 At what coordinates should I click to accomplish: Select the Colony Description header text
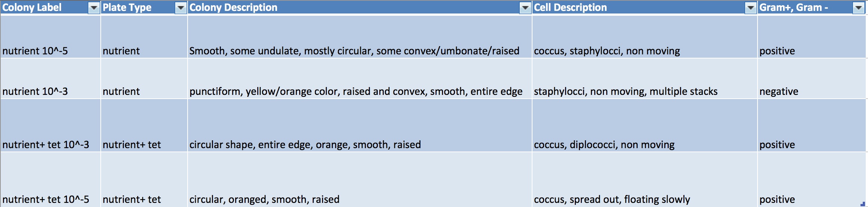[233, 7]
